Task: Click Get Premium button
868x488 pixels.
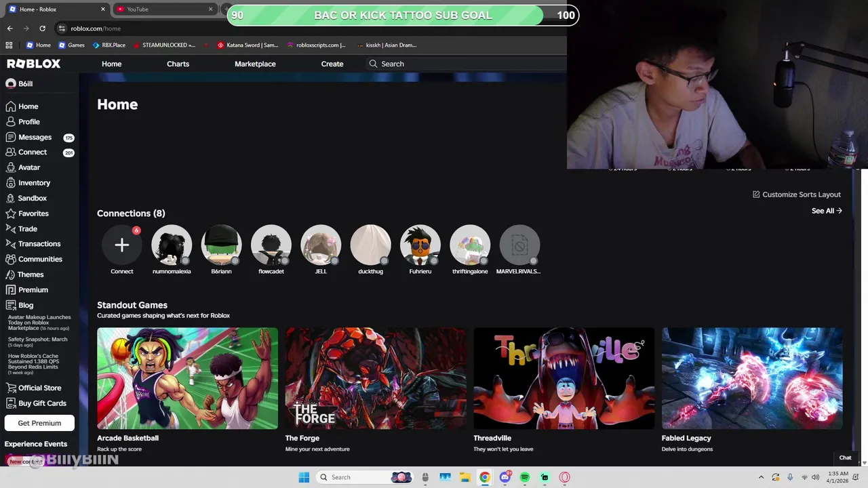Action: click(39, 423)
